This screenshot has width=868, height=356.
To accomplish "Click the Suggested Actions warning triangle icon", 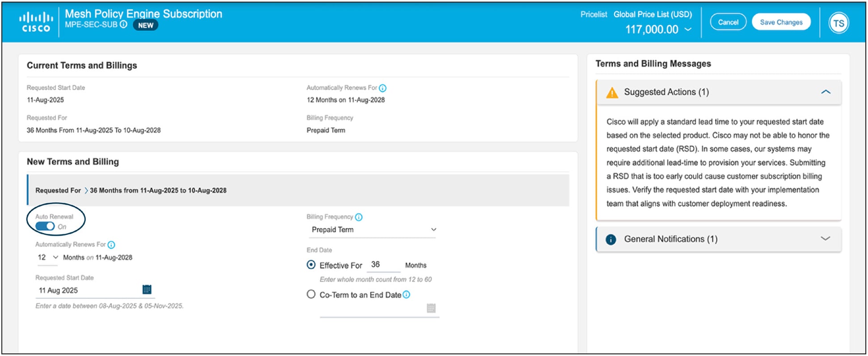I will tap(612, 93).
